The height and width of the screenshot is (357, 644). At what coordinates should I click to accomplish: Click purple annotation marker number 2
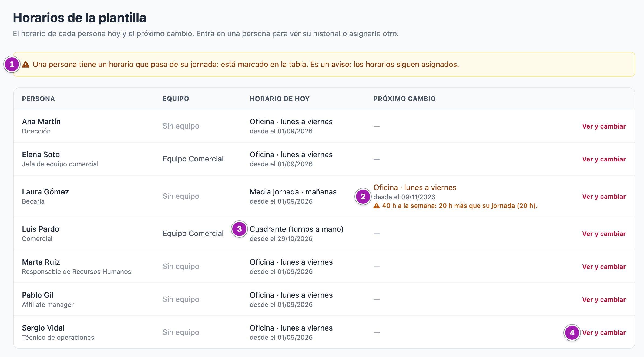pos(363,197)
